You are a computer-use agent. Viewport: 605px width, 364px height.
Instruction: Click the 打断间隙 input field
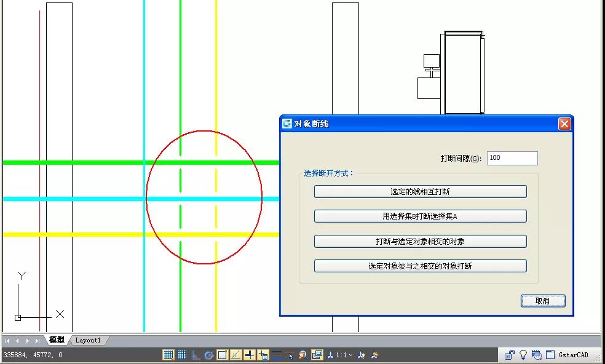tap(512, 158)
